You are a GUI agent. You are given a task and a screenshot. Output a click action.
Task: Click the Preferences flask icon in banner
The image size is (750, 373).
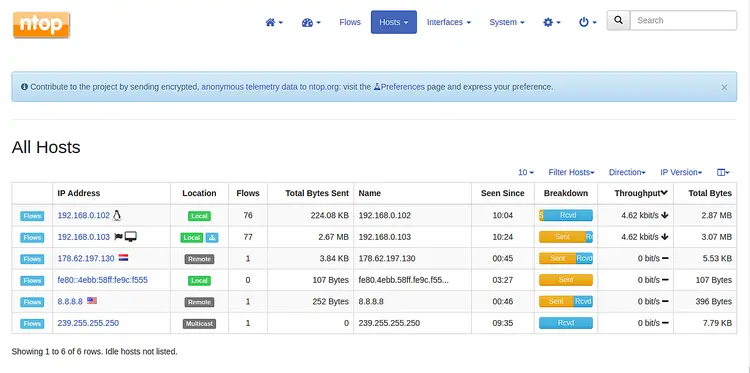(x=376, y=87)
